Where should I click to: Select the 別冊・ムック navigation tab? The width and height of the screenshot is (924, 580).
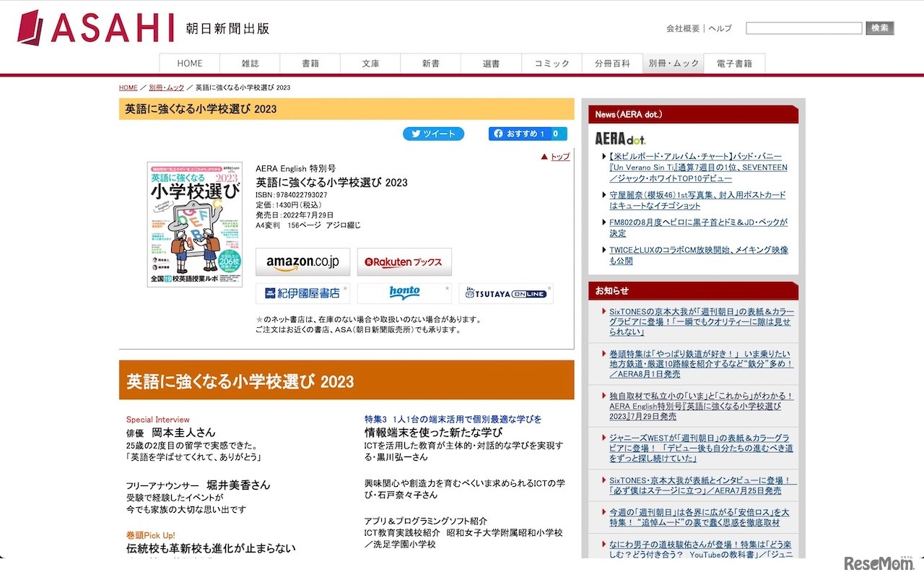click(x=674, y=64)
